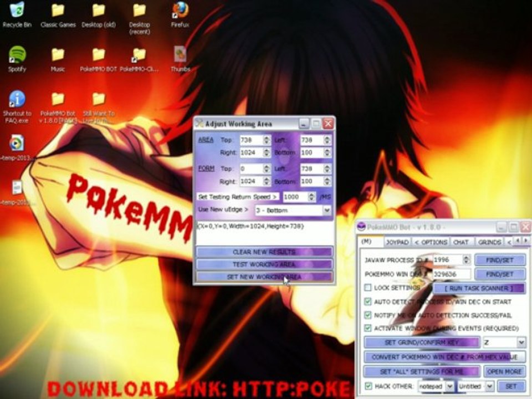Click CONVERT POKEMMO WIN DEC FROM HEX button
The height and width of the screenshot is (399, 532).
pos(445,357)
